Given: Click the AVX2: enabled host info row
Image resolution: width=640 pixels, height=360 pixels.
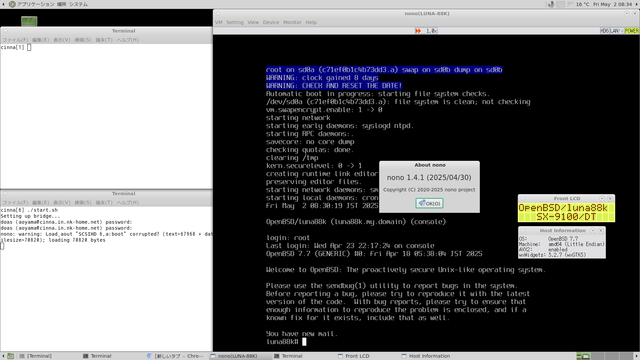Looking at the screenshot, I should tap(562, 249).
